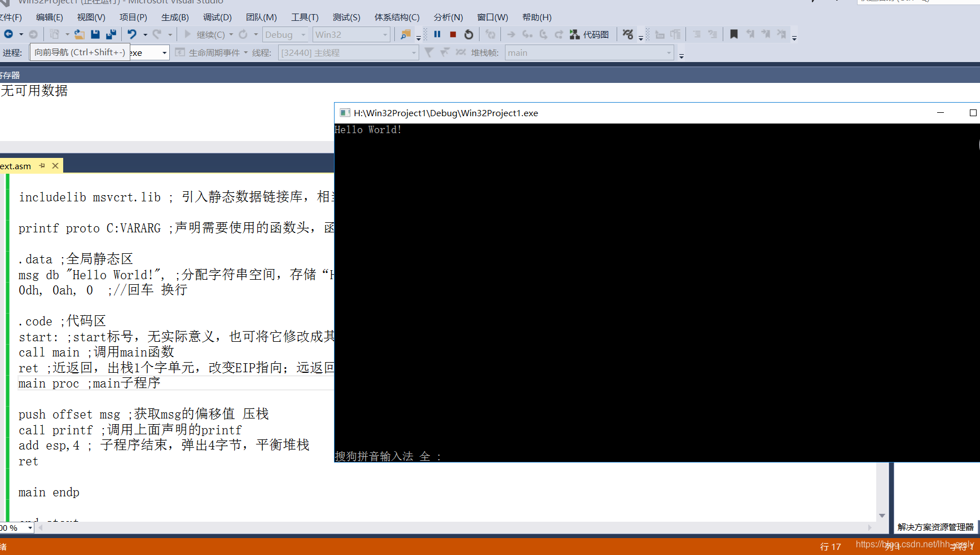Stop debugging with the red square
This screenshot has height=555, width=980.
point(453,34)
